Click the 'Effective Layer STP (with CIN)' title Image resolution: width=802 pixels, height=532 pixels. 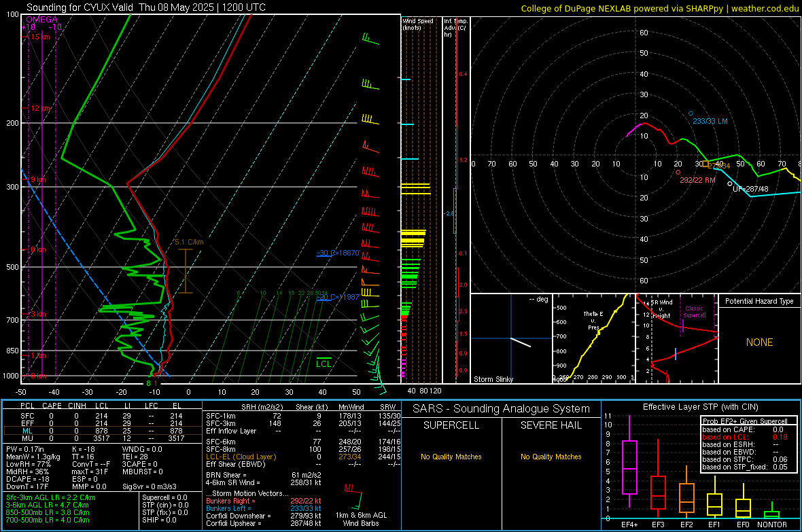700,407
